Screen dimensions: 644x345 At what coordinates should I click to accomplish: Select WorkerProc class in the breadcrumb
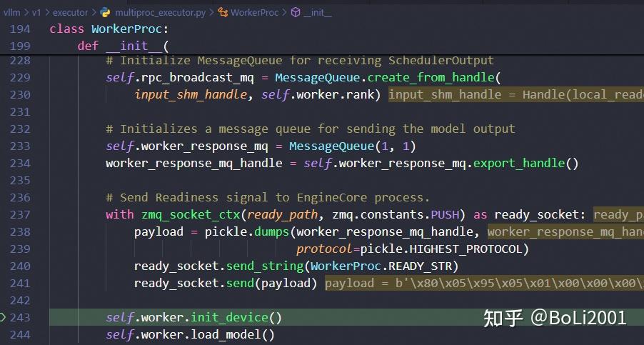click(255, 13)
